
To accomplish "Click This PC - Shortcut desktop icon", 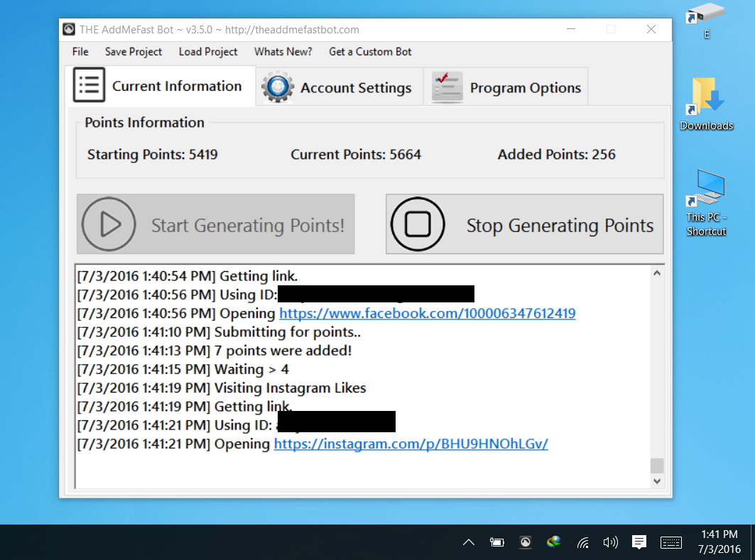I will 707,202.
